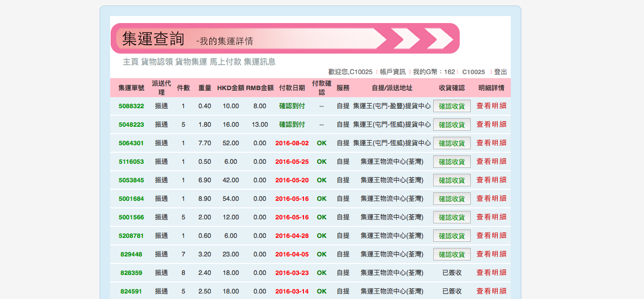Open order number 5088322

pos(131,106)
